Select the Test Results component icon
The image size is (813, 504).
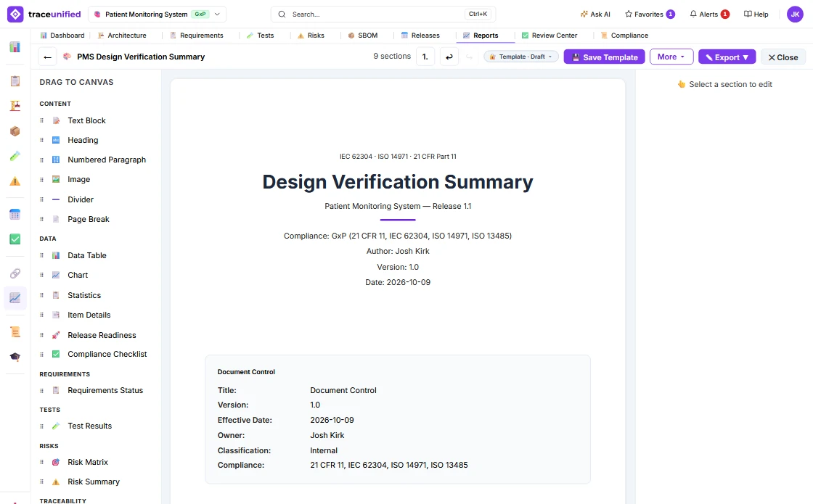(x=56, y=426)
